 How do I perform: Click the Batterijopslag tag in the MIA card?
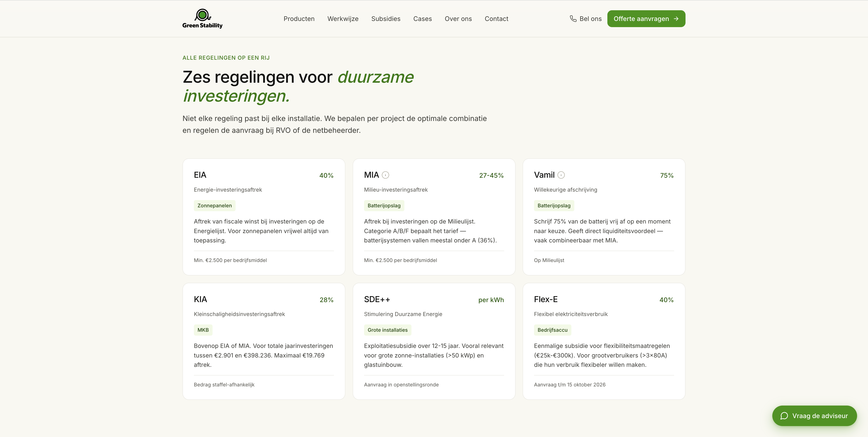click(x=384, y=206)
